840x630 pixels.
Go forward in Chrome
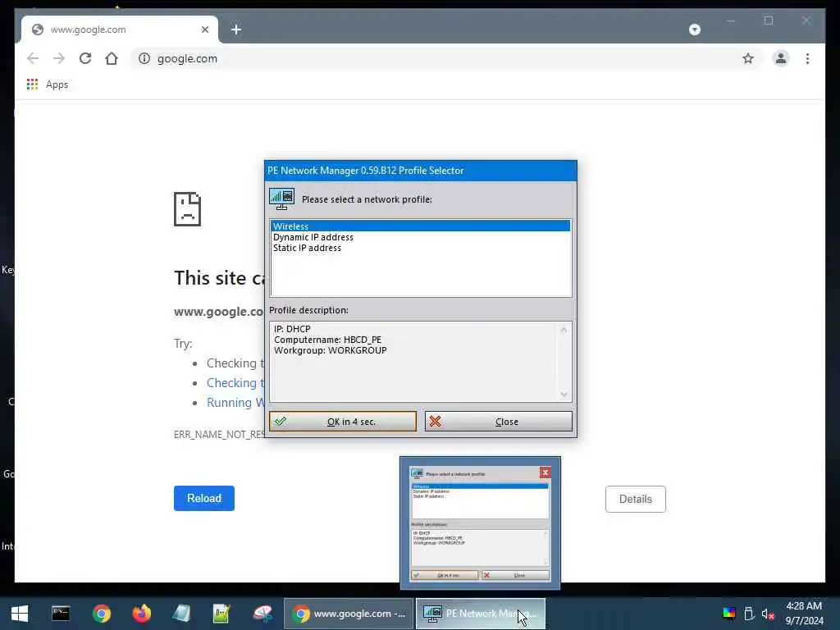click(59, 58)
